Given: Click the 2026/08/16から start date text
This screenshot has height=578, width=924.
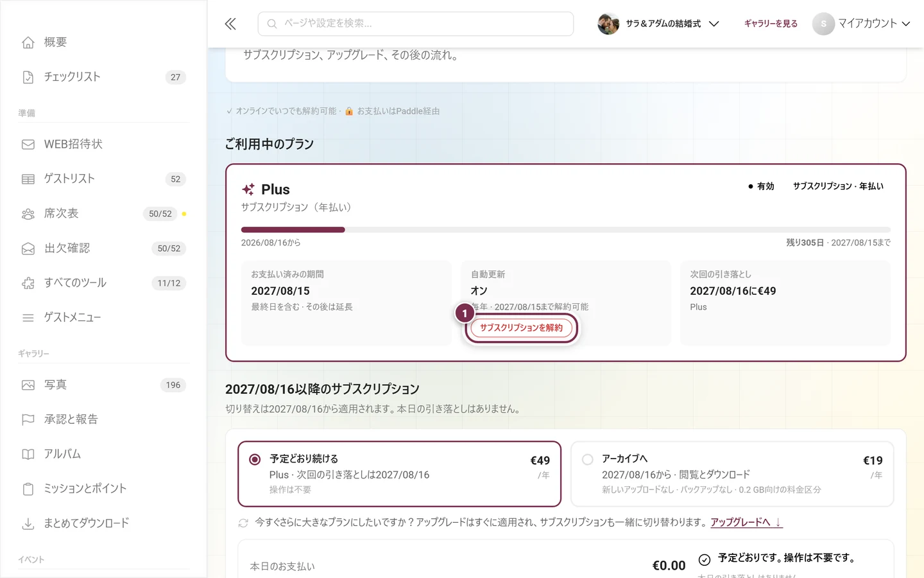Looking at the screenshot, I should point(271,243).
